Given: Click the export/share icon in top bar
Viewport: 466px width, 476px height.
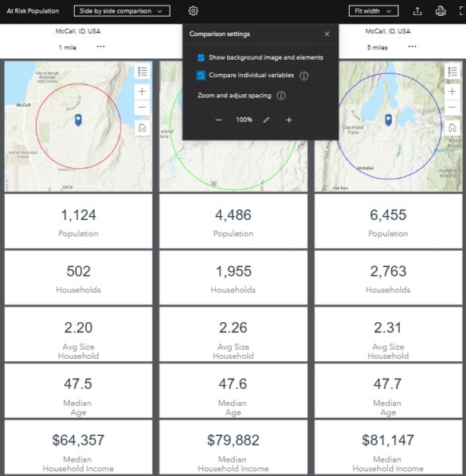Looking at the screenshot, I should tap(417, 11).
